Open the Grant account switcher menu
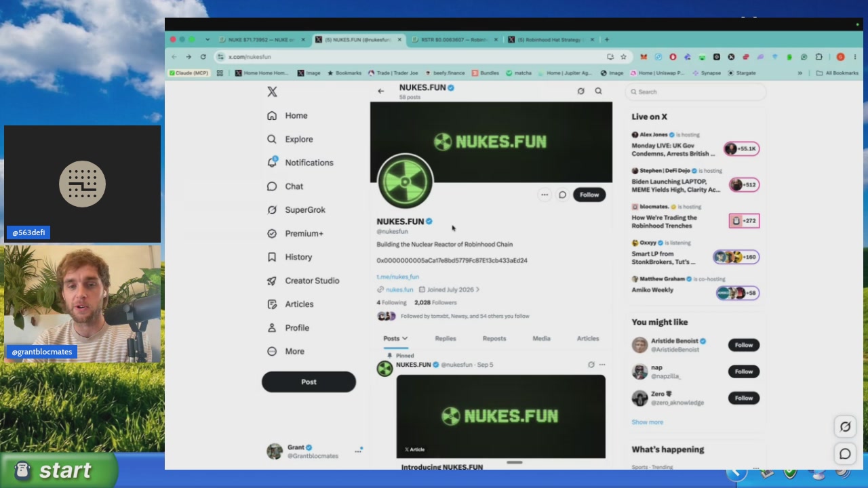Viewport: 868px width, 488px height. click(x=315, y=451)
